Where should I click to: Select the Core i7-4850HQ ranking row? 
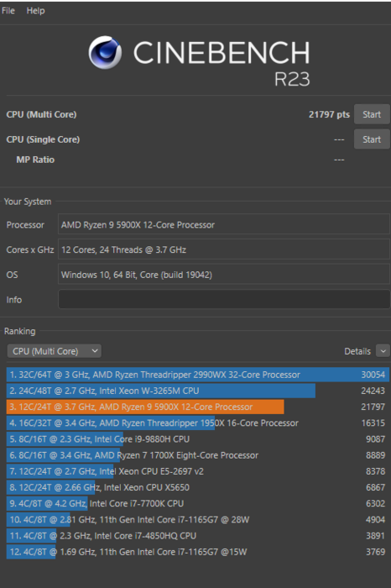click(x=198, y=536)
